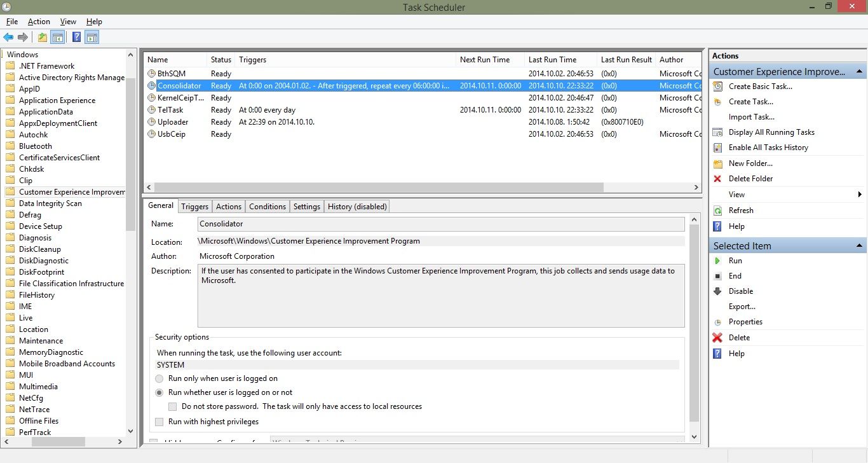Click the blue Help toolbar icon
868x463 pixels.
(x=76, y=38)
